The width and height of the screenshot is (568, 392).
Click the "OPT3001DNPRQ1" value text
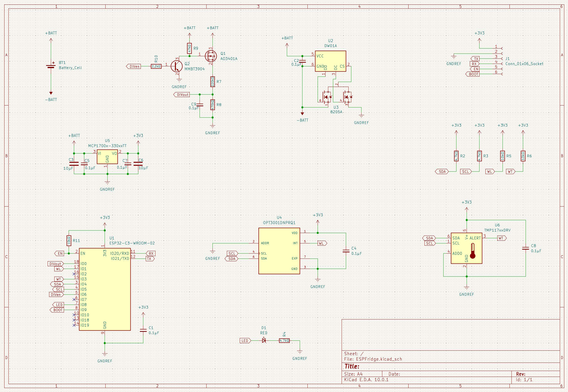(x=279, y=223)
